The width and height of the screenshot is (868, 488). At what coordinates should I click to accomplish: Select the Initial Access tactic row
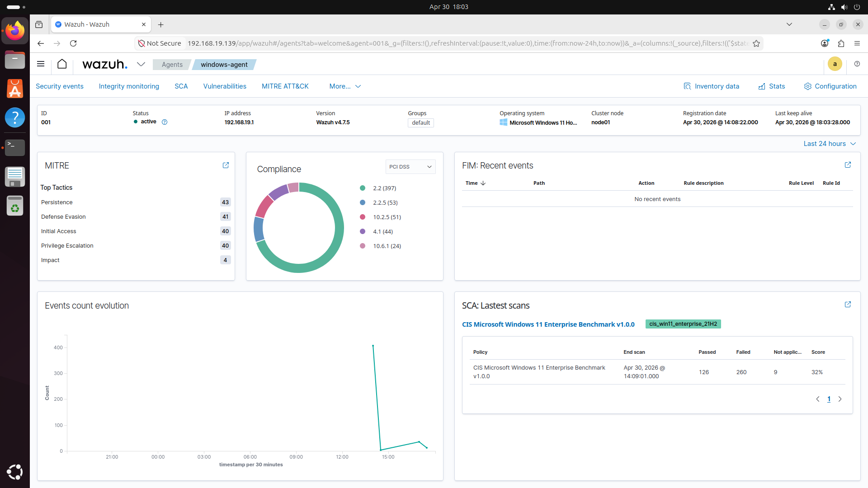point(136,231)
